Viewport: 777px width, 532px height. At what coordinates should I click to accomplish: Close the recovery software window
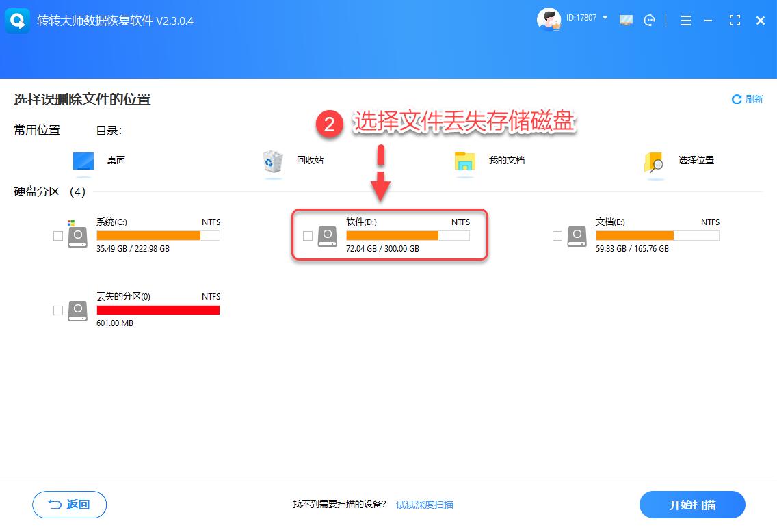tap(761, 21)
